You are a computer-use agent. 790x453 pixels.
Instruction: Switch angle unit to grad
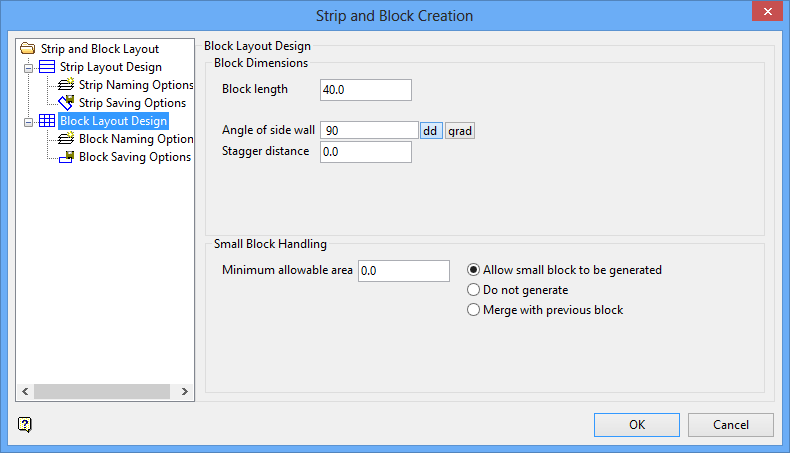460,131
